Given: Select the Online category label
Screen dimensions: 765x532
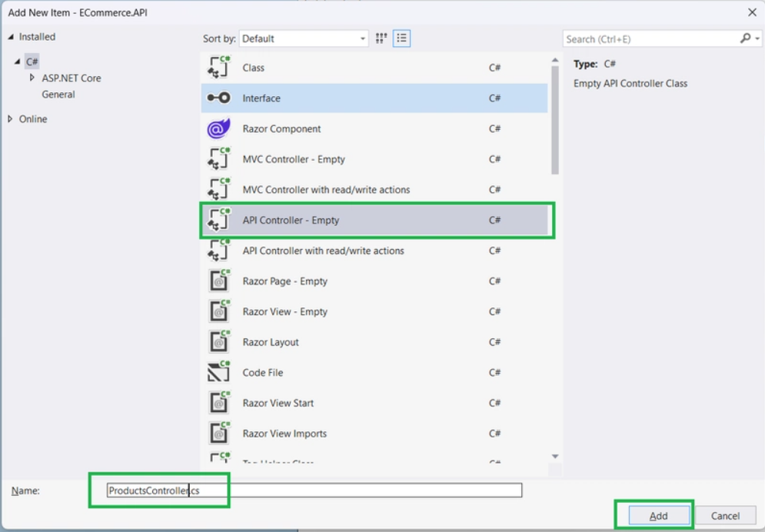Looking at the screenshot, I should (33, 119).
